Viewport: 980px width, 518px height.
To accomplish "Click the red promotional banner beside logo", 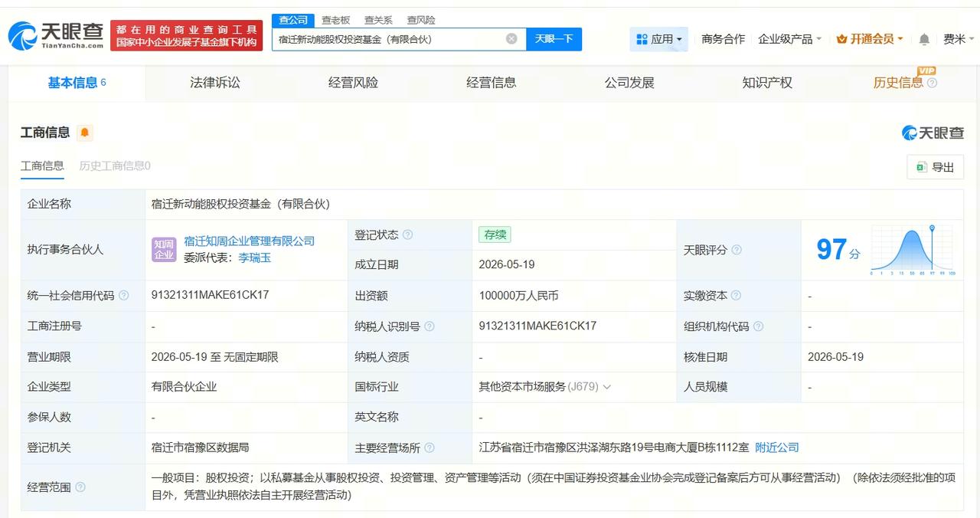I will (x=187, y=35).
